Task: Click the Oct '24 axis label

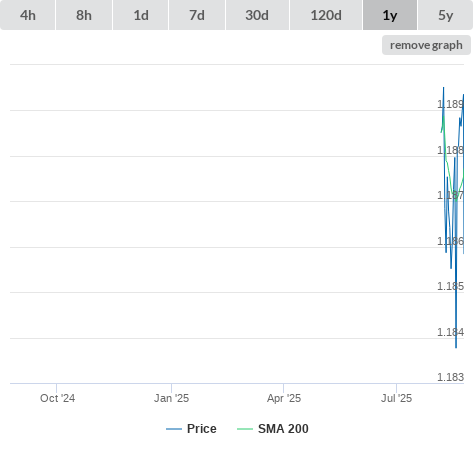Action: (57, 398)
